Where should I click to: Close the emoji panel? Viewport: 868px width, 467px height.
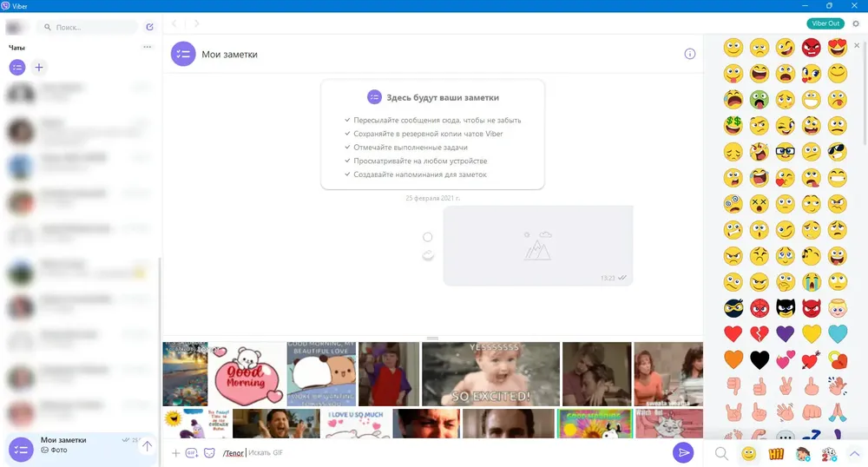[857, 45]
